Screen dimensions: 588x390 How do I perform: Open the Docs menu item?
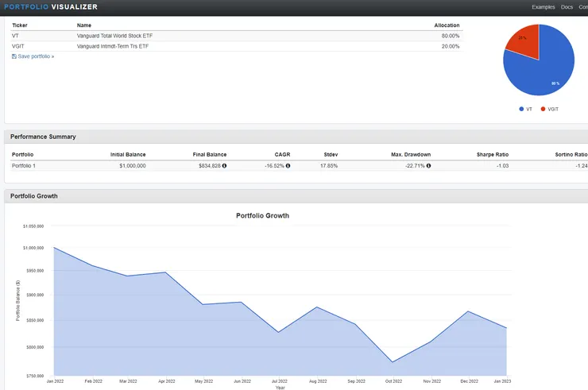567,6
